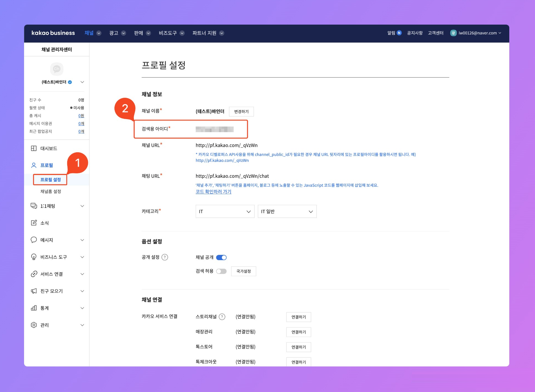535x392 pixels.
Task: Click the 변경하기 button for channel name
Action: 241,112
